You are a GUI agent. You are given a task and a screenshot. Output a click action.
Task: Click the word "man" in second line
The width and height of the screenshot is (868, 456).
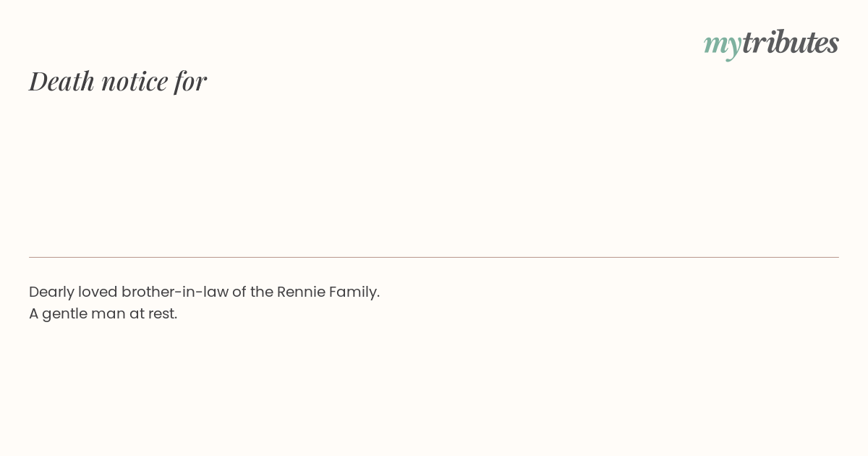pos(109,315)
